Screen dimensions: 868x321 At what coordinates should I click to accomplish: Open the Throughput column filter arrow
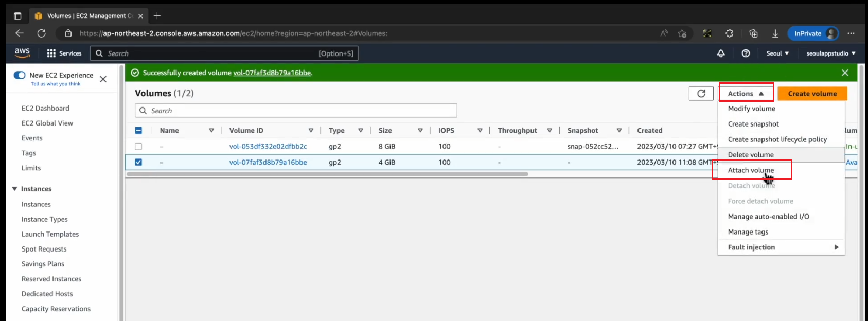pyautogui.click(x=550, y=131)
